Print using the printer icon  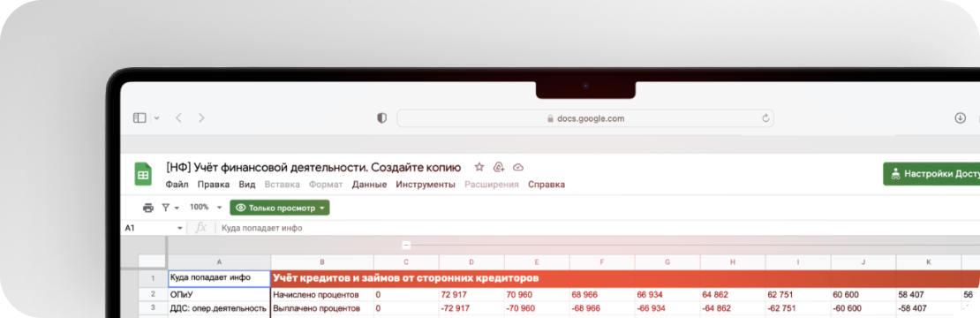(148, 208)
